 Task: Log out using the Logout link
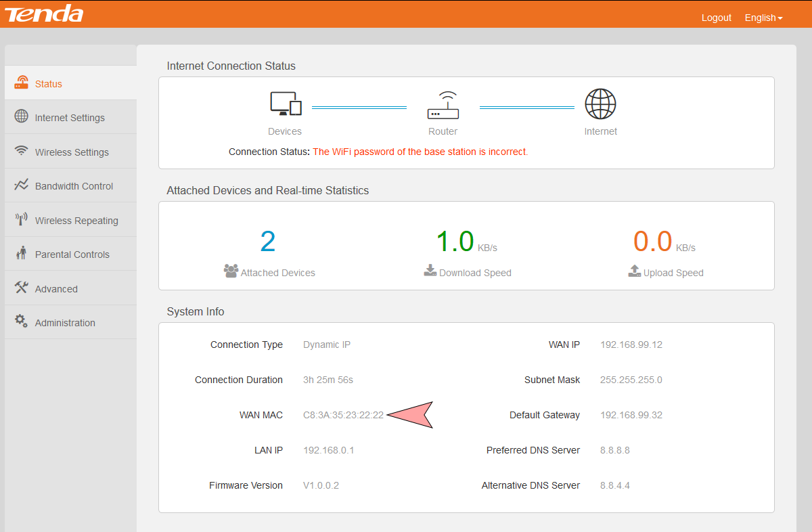pyautogui.click(x=716, y=18)
